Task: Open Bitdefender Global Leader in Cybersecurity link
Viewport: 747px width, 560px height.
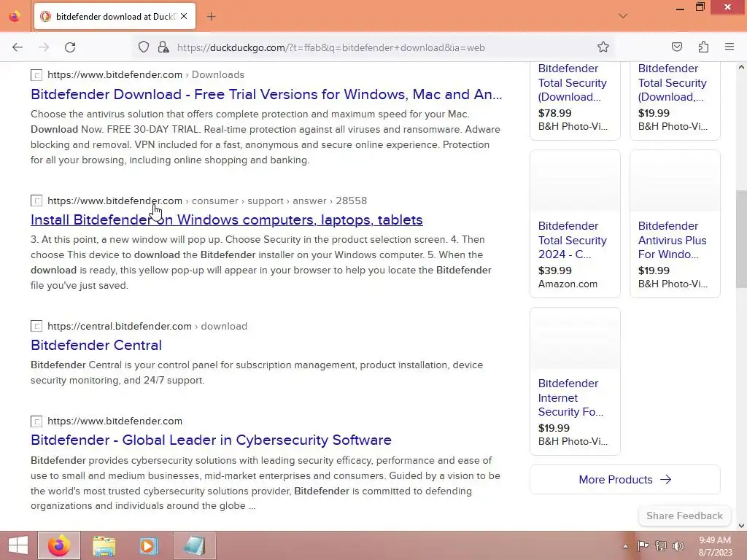Action: point(211,440)
